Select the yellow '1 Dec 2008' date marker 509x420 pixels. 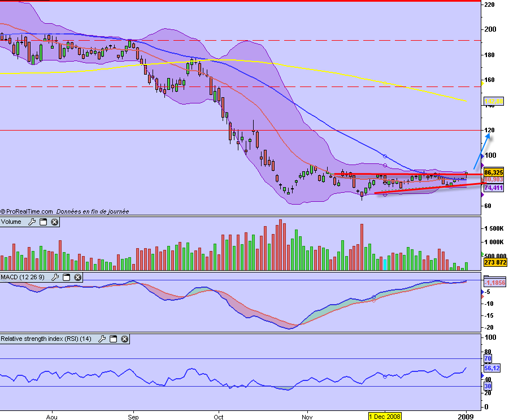[x=385, y=415]
